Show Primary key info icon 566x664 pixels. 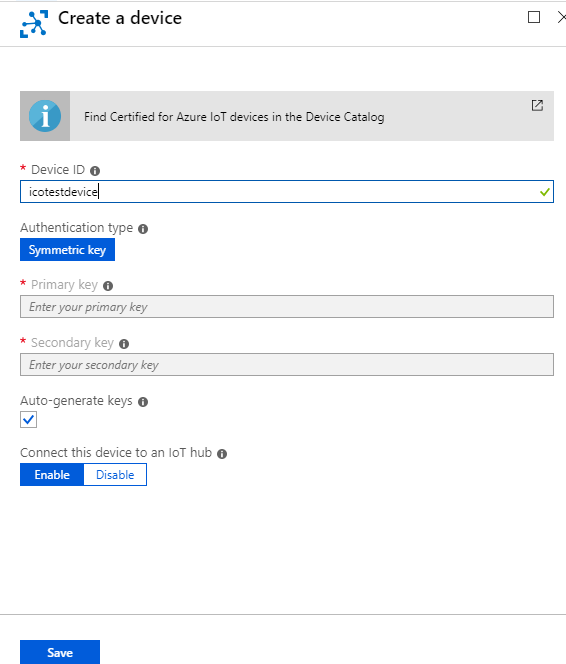coord(108,286)
